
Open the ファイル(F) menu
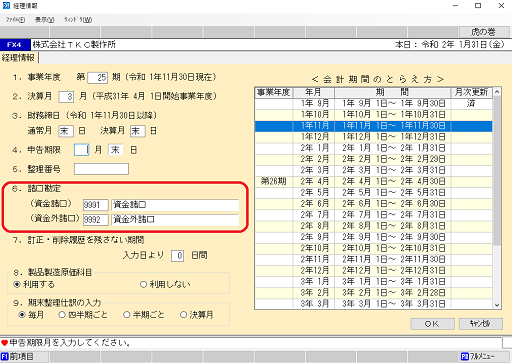click(x=15, y=20)
